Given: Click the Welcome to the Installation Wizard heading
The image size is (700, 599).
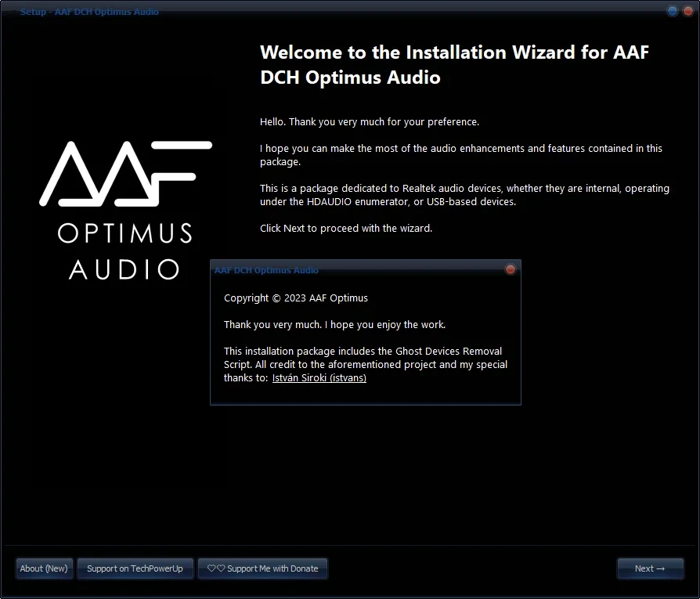Looking at the screenshot, I should 454,65.
